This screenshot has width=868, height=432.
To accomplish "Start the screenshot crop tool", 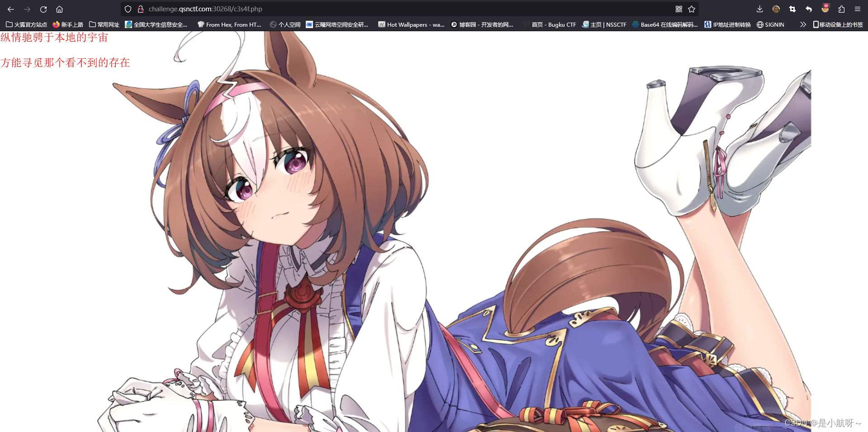I will click(792, 9).
